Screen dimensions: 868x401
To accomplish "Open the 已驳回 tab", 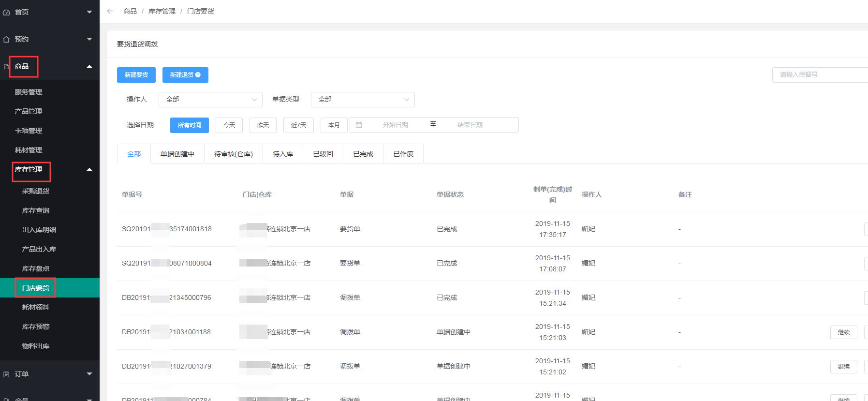I will tap(323, 154).
